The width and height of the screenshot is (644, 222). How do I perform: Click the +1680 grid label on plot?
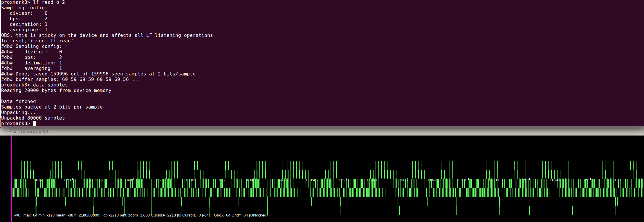[494, 180]
